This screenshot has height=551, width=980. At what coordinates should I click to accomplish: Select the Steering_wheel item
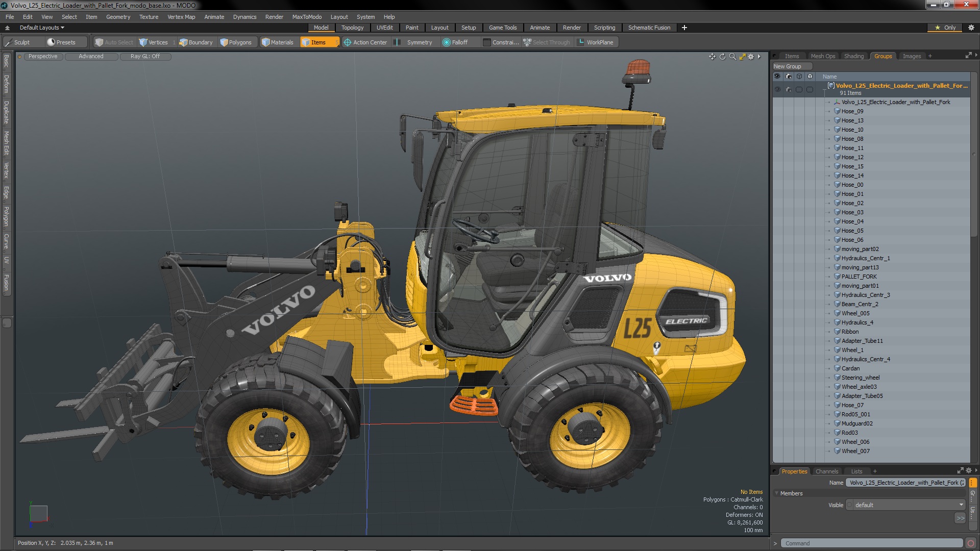click(x=861, y=378)
